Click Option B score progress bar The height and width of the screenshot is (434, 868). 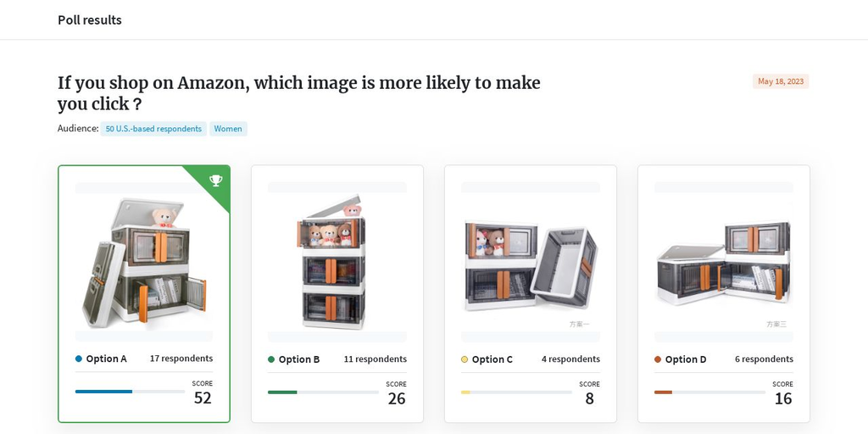click(323, 392)
